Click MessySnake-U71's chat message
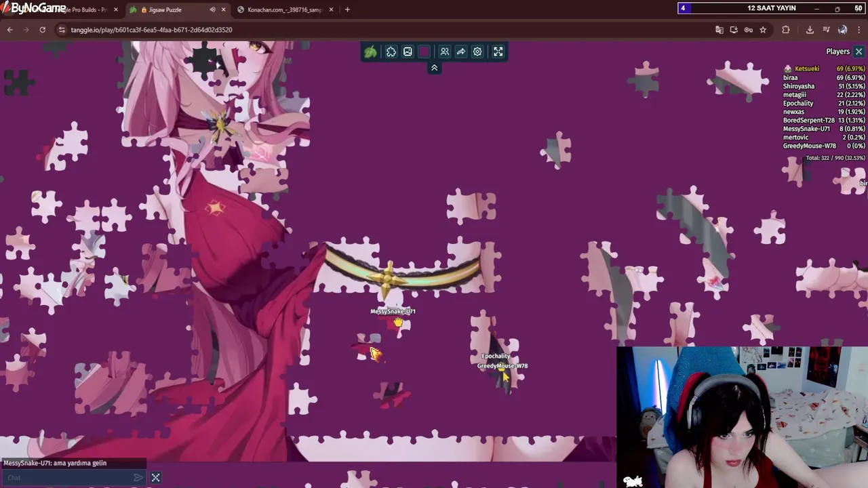 tap(55, 463)
